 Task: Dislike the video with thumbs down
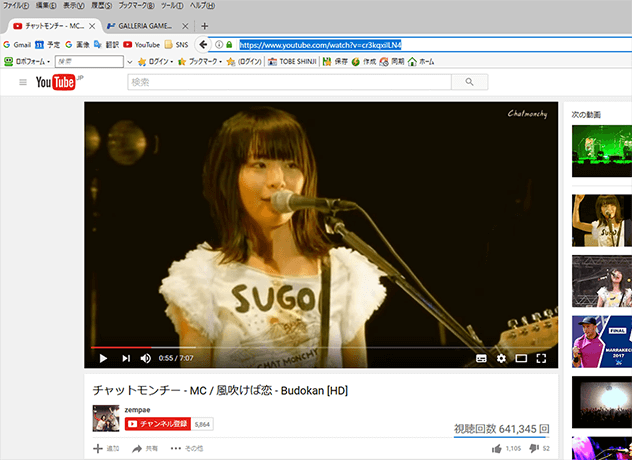pos(534,448)
